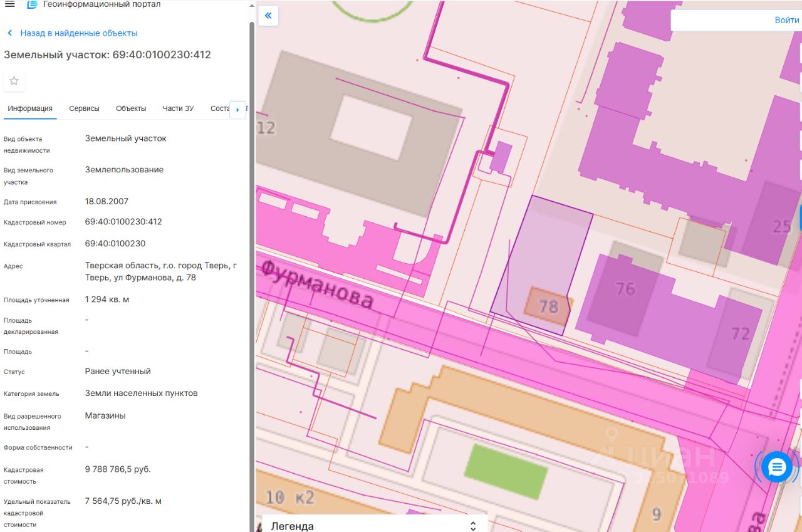Open the Сервисы tab
Image resolution: width=802 pixels, height=532 pixels.
click(x=84, y=108)
